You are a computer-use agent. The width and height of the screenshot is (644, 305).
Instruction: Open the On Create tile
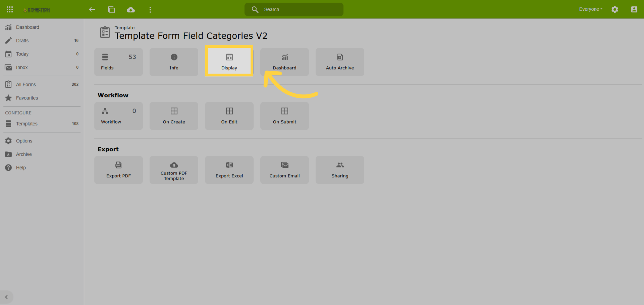[x=174, y=116]
